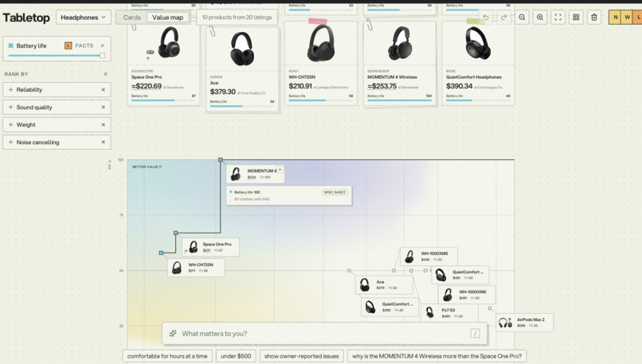Click the Battery life weight slider handle
Image resolution: width=642 pixels, height=364 pixels.
103,56
